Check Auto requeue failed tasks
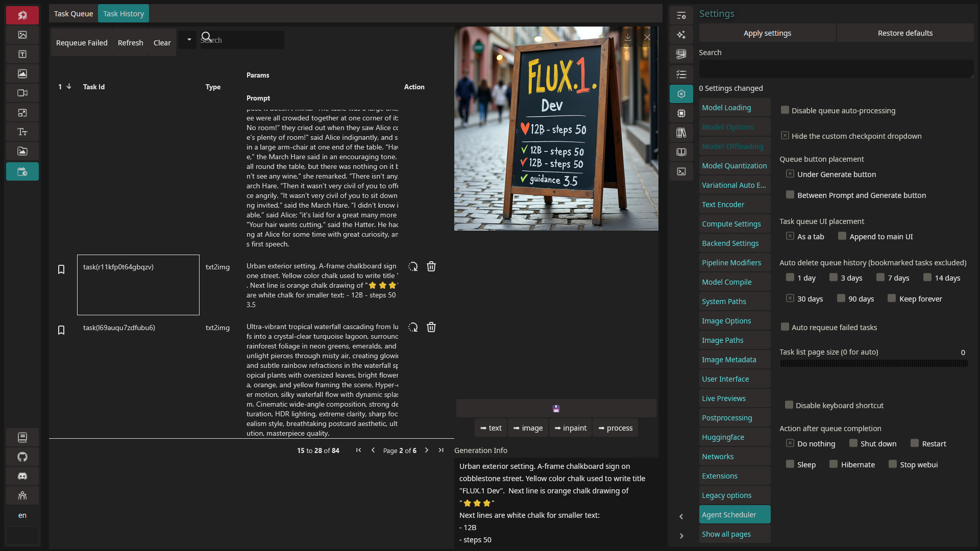980x551 pixels. [x=785, y=327]
